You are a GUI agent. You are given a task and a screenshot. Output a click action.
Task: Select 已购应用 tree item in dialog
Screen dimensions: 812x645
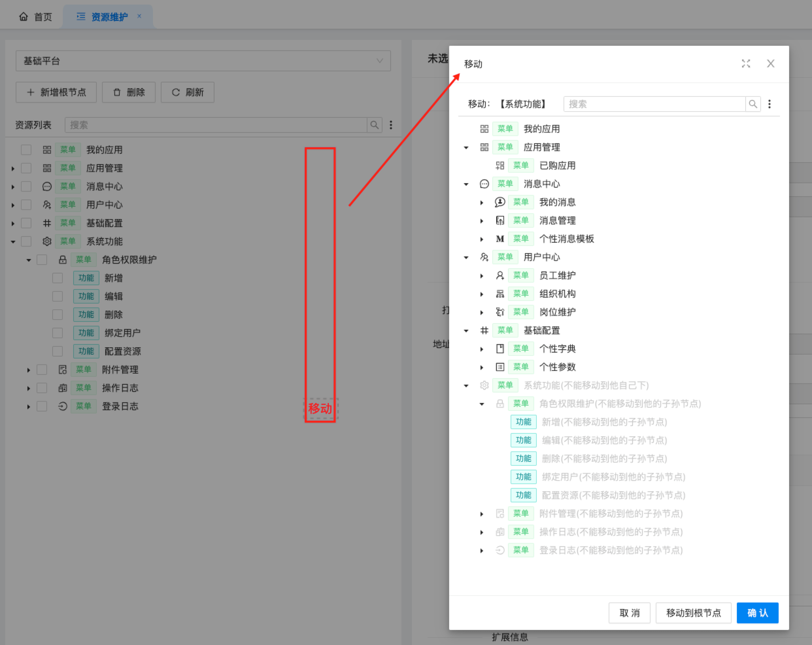557,166
